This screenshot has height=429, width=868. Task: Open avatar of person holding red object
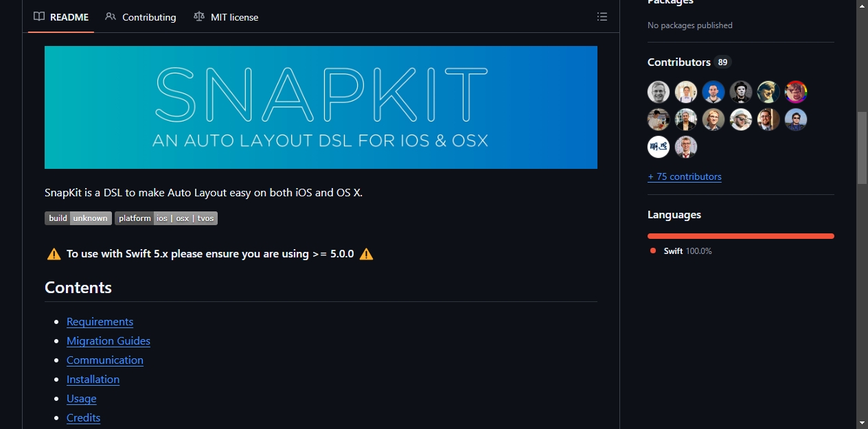click(659, 119)
